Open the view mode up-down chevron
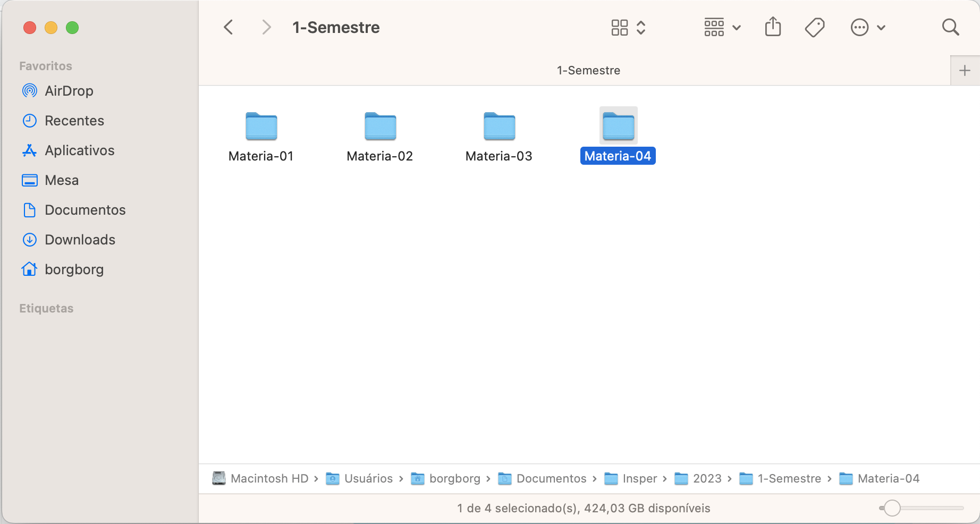Viewport: 980px width, 524px height. [x=641, y=28]
